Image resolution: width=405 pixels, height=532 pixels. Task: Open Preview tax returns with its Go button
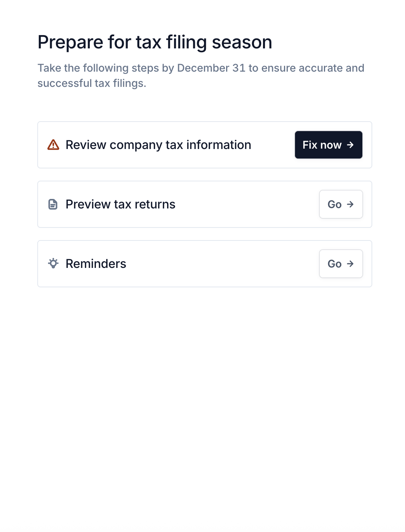coord(340,204)
